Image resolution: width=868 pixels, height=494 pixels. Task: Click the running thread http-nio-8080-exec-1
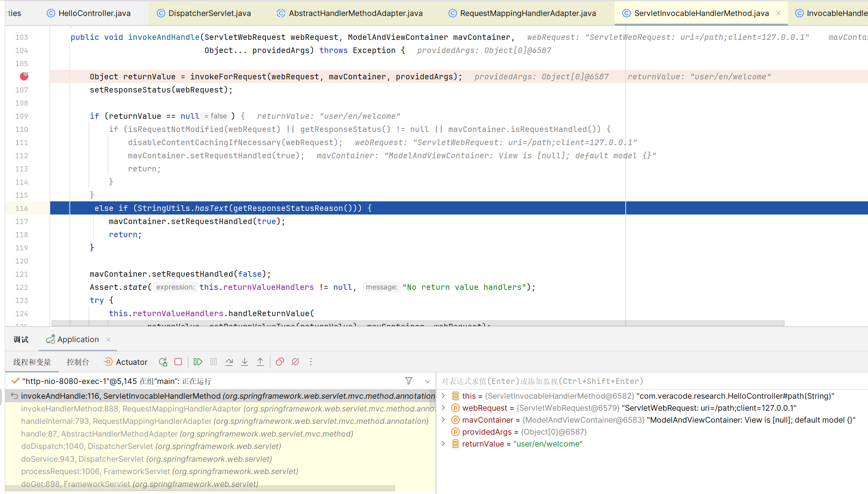coord(117,381)
